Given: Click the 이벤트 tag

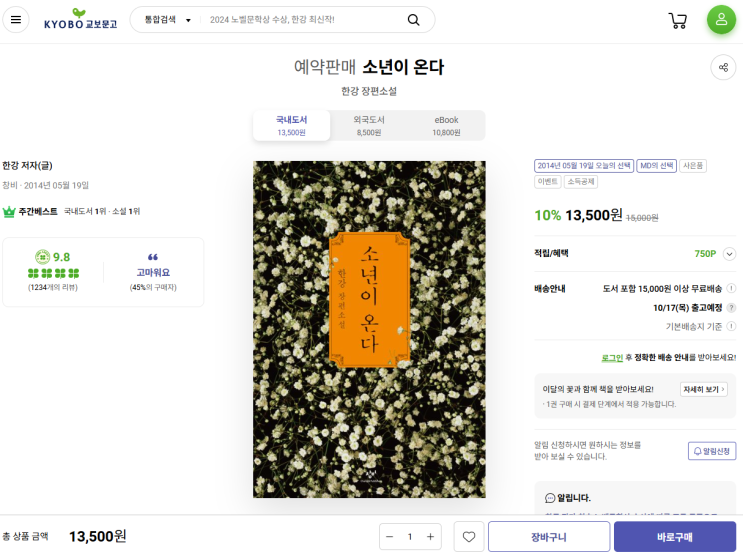Looking at the screenshot, I should click(x=548, y=182).
